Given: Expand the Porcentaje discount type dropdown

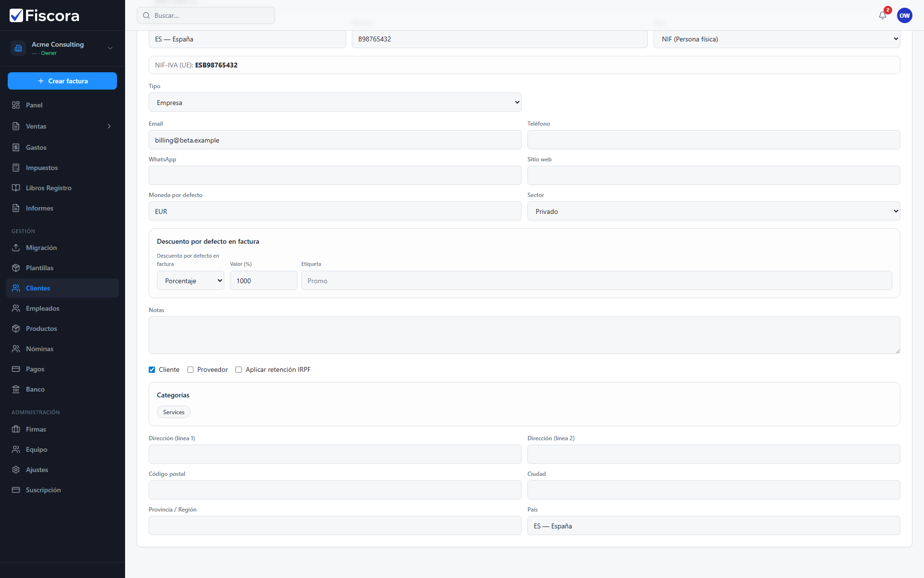Looking at the screenshot, I should [x=191, y=280].
